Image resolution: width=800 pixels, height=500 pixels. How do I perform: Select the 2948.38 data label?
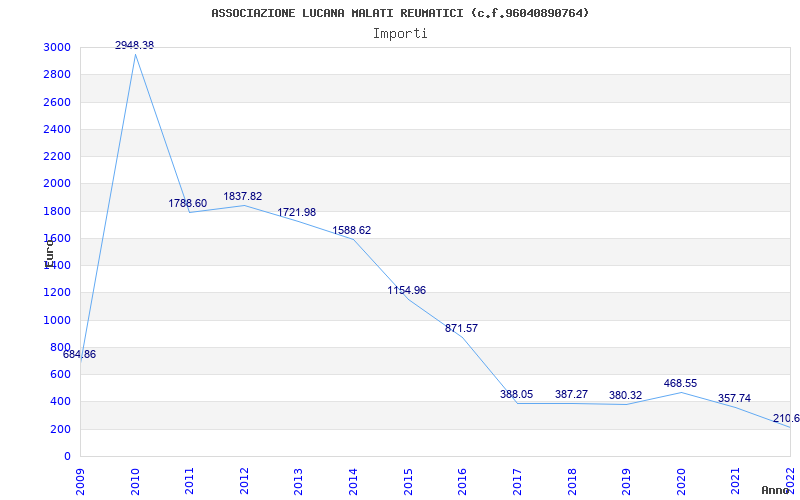134,45
